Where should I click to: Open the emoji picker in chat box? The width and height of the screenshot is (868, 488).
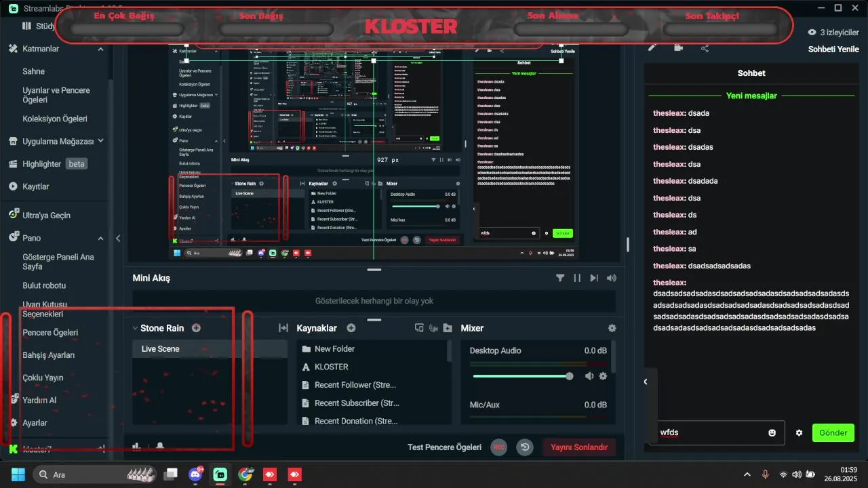[772, 432]
